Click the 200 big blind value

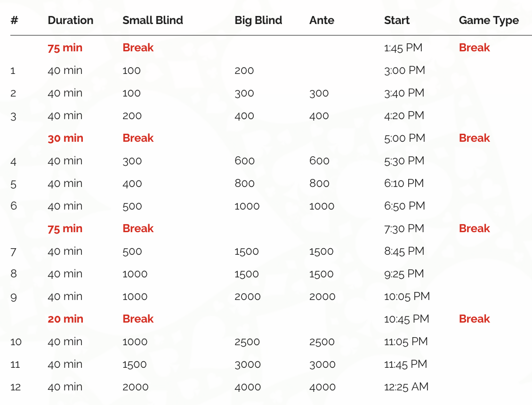click(244, 71)
